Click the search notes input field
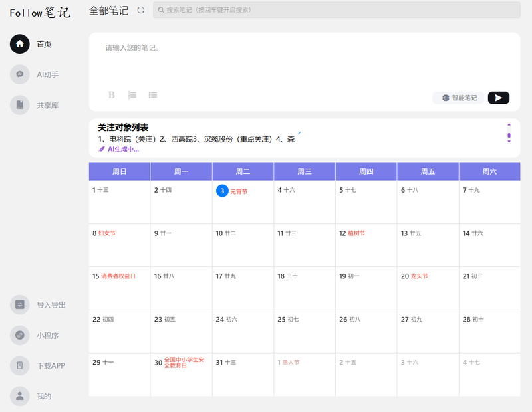Image resolution: width=532 pixels, height=412 pixels. pos(336,10)
